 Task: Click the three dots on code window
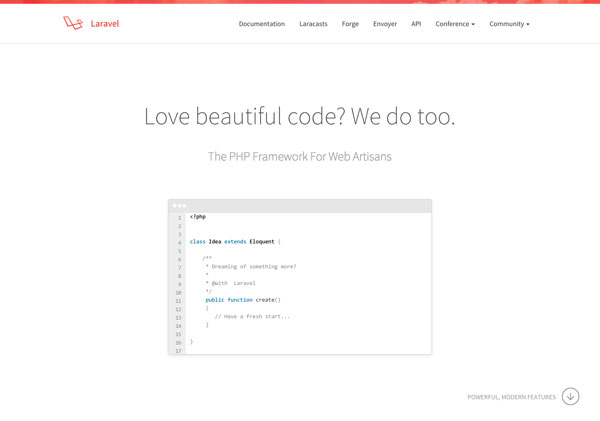coord(180,205)
